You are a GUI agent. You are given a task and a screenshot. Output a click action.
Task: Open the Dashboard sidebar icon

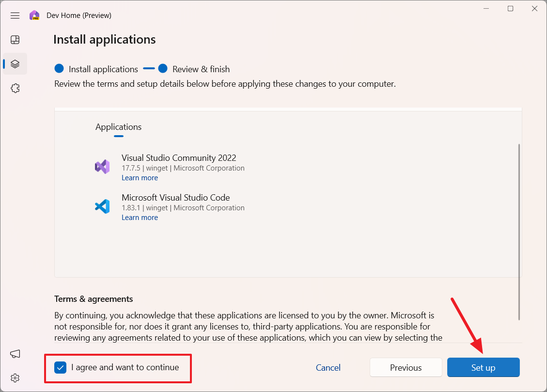[15, 40]
